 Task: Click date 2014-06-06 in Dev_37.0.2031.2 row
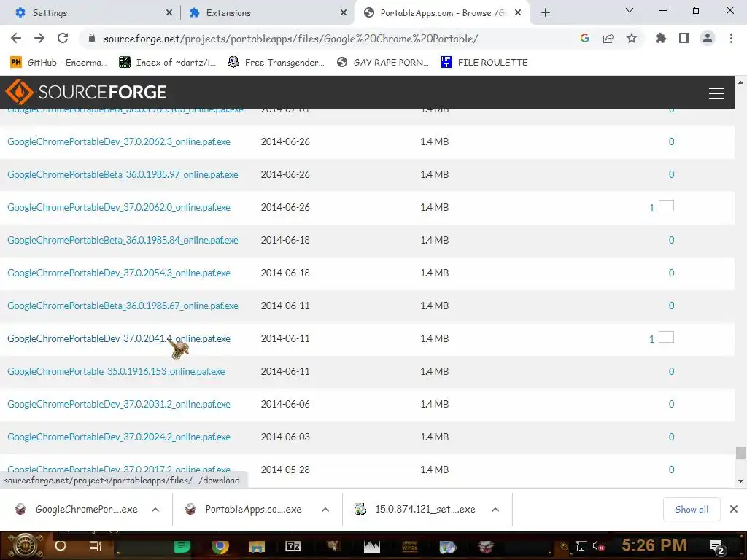point(285,404)
